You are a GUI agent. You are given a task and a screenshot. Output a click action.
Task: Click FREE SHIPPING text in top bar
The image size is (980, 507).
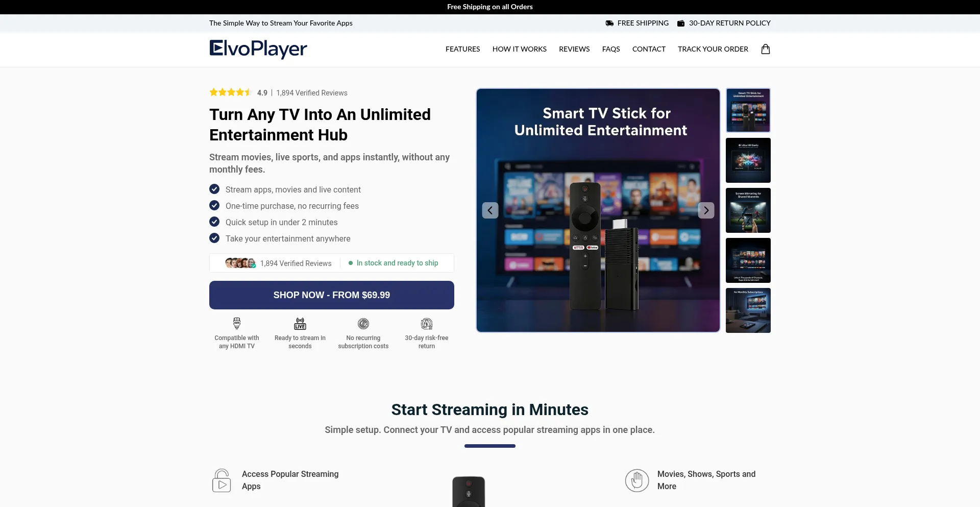tap(643, 23)
